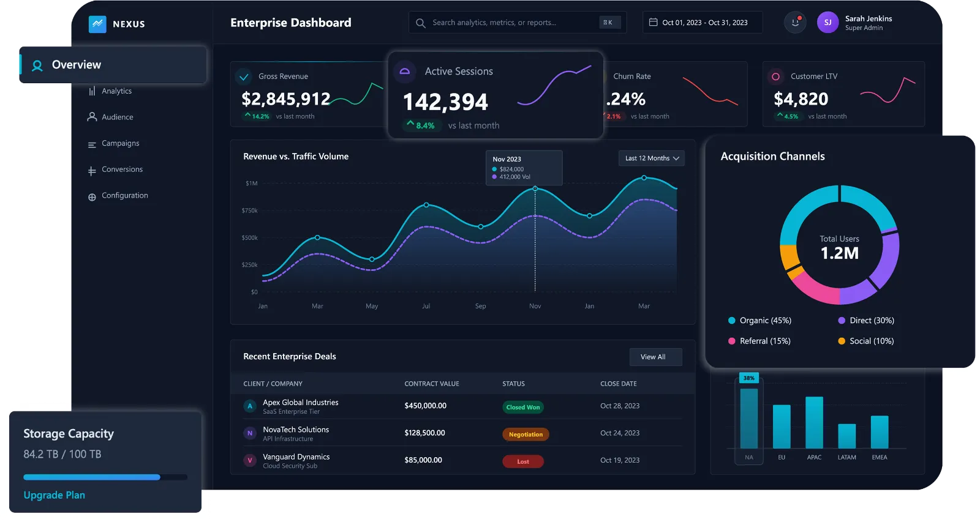This screenshot has width=980, height=522.
Task: Open the Campaigns menu item
Action: coord(120,143)
